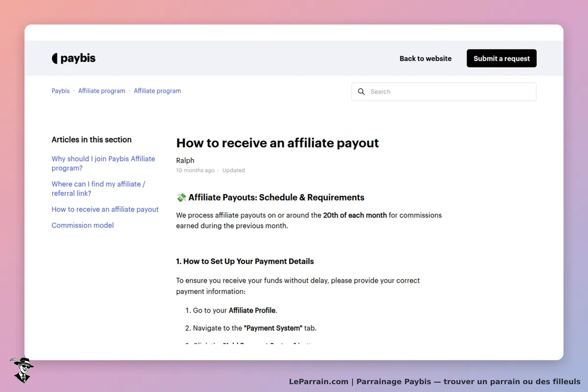
Task: Open Where can I find my affiliate link article
Action: 98,189
